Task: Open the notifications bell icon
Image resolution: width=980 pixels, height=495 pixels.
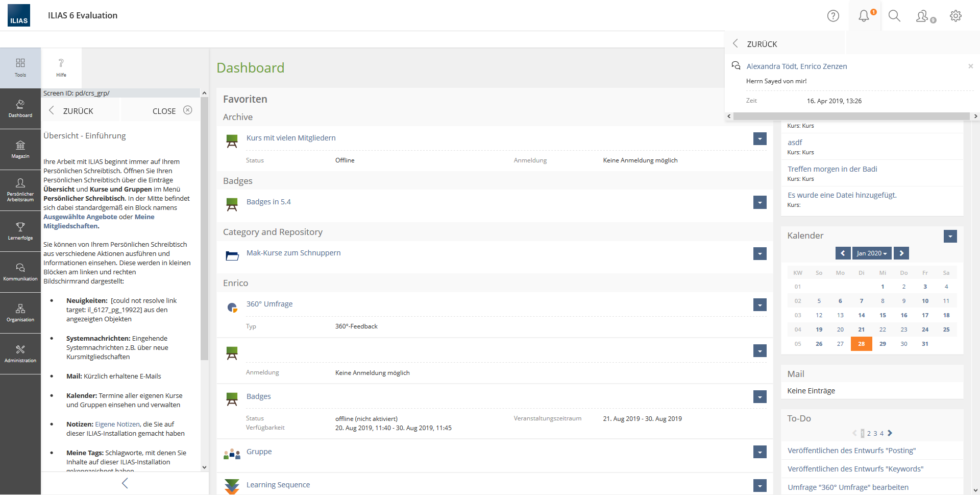Action: click(x=864, y=16)
